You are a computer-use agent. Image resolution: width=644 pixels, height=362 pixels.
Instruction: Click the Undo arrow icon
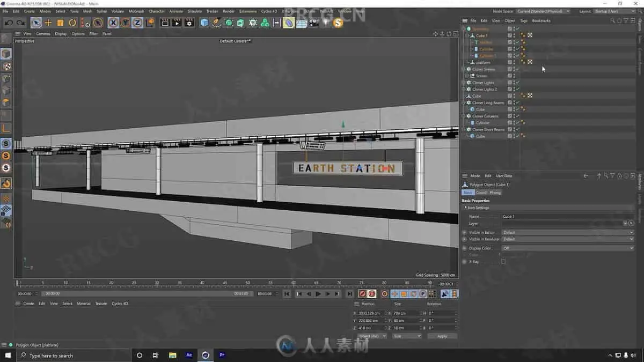click(x=9, y=23)
